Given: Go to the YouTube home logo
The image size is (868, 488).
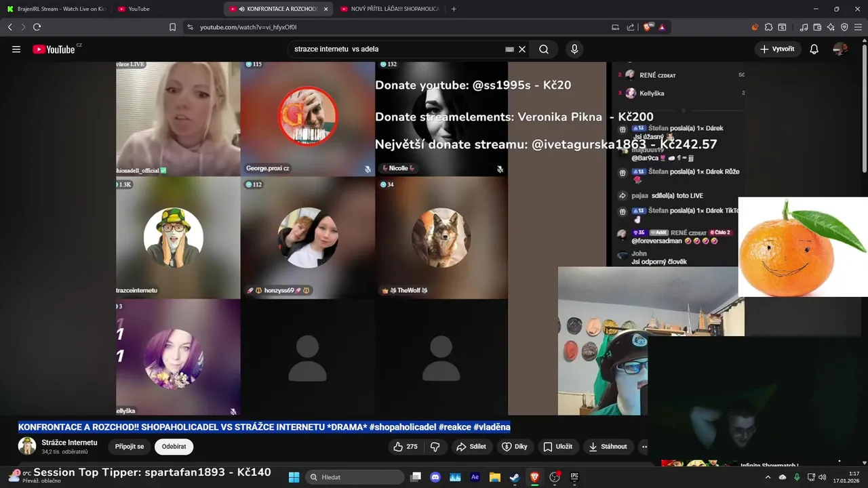Looking at the screenshot, I should pyautogui.click(x=56, y=49).
